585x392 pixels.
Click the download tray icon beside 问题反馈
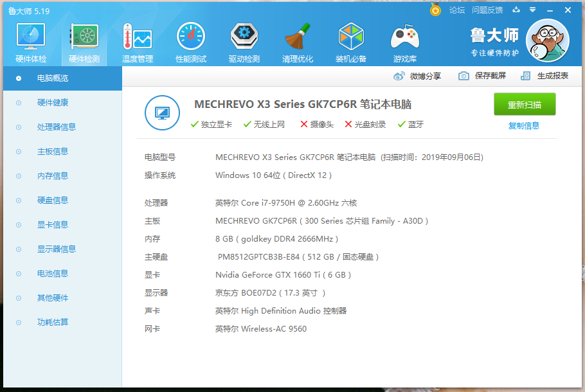[516, 10]
